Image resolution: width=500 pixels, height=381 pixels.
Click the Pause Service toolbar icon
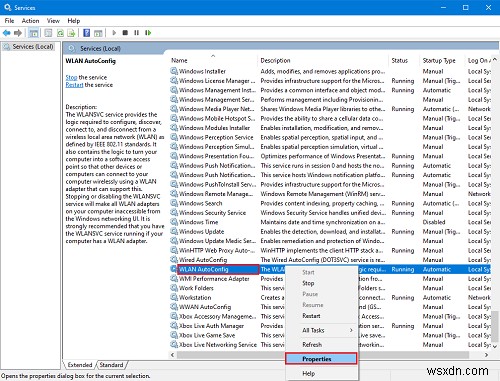point(136,33)
